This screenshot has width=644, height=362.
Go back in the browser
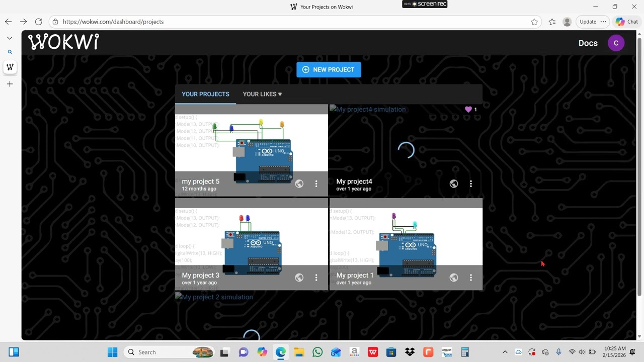coord(8,22)
